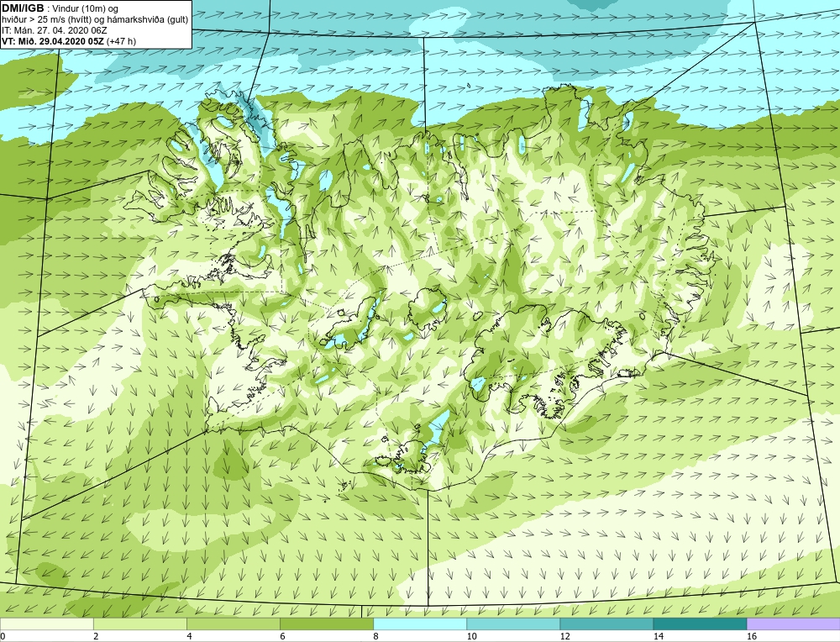This screenshot has width=840, height=642.
Task: Click the legend label '4'
Action: tap(189, 636)
